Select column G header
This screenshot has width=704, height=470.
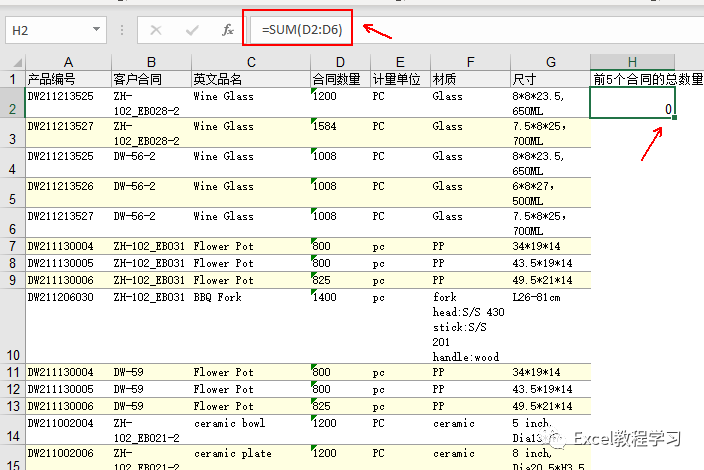point(550,62)
